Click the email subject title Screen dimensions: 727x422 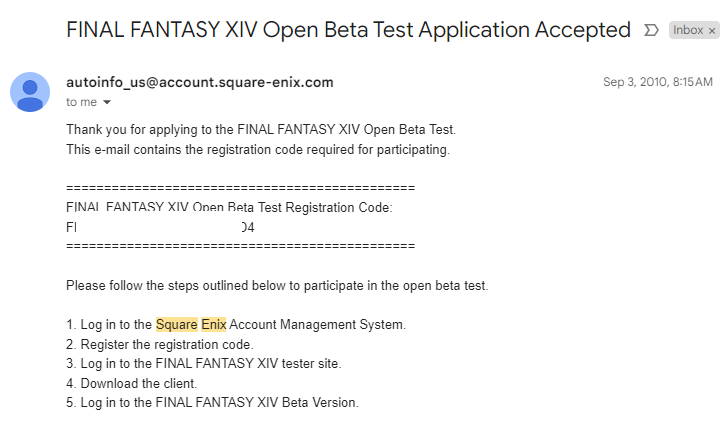tap(348, 30)
